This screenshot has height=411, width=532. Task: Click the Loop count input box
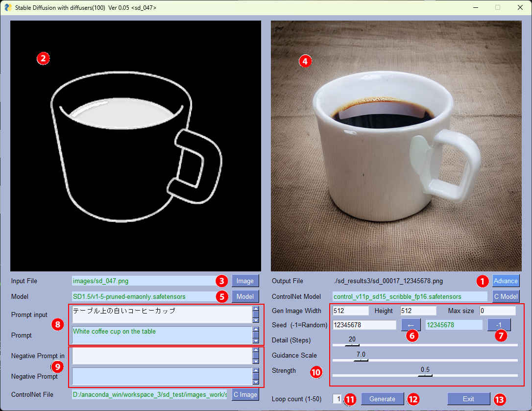pyautogui.click(x=337, y=399)
